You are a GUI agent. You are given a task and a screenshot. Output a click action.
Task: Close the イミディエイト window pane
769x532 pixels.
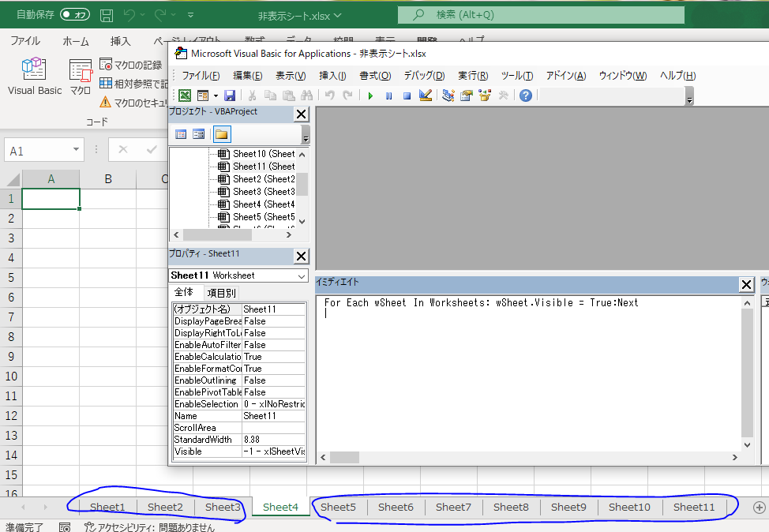tap(746, 284)
